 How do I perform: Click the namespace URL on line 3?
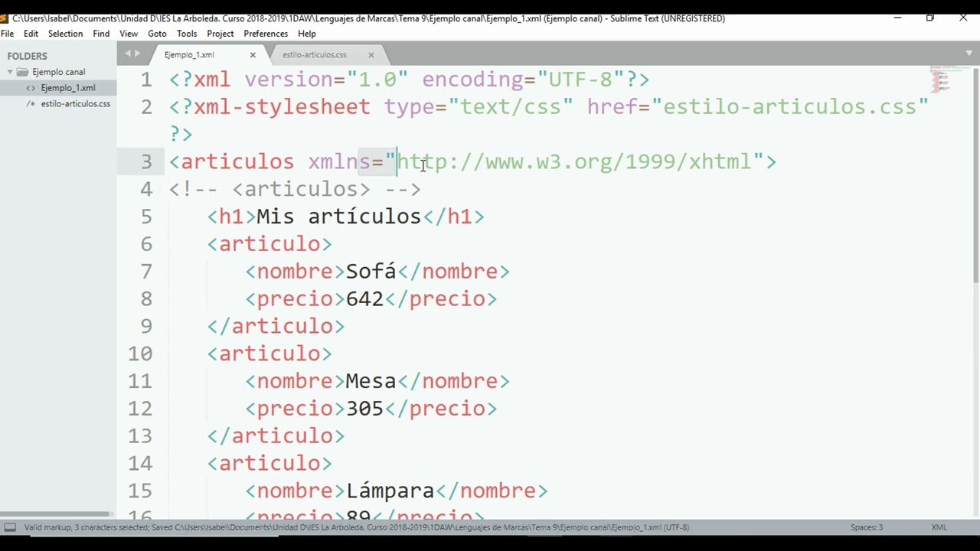click(x=574, y=161)
